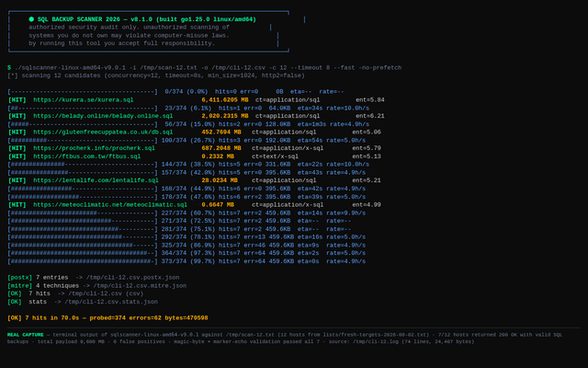588x368 pixels.
Task: Click the 178/374 (47.6%) progress counter
Action: click(188, 197)
